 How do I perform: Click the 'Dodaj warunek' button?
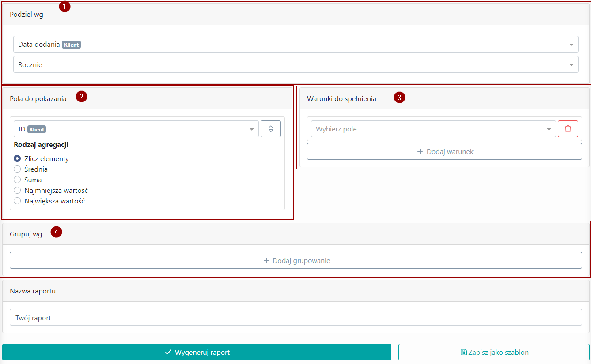click(x=444, y=151)
